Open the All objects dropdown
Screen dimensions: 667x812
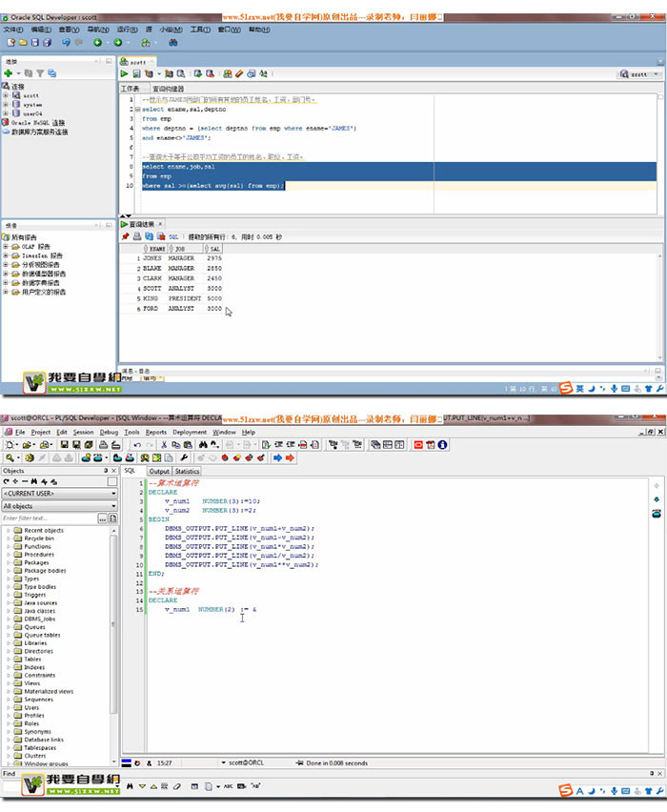[x=59, y=506]
